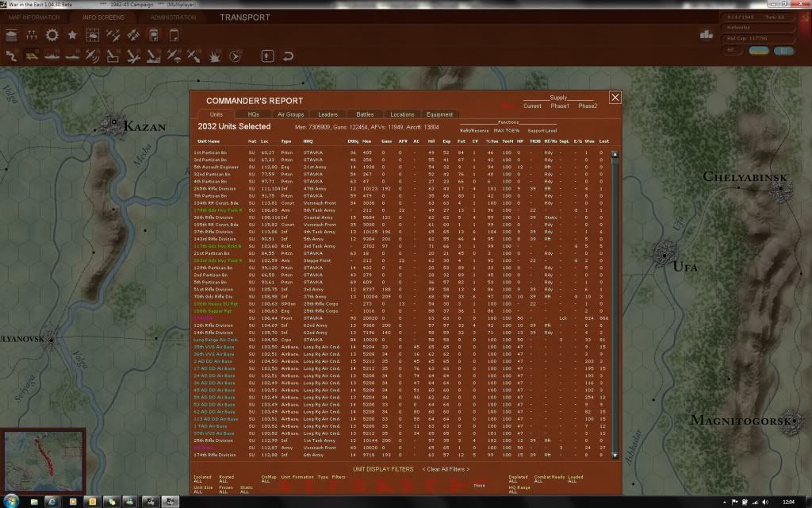Select the air transfer plane-with-arrow icon
This screenshot has width=812, height=508.
pos(194,56)
